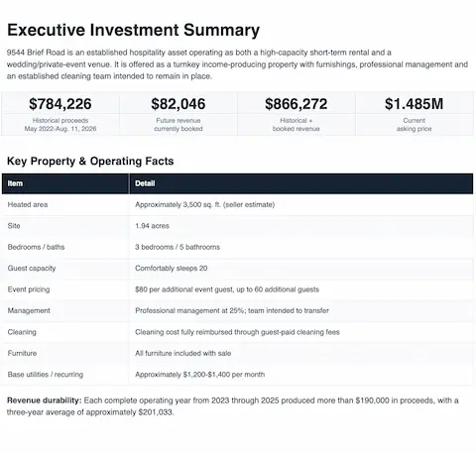
Task: Click the $1.485M current asking price
Action: pos(414,104)
